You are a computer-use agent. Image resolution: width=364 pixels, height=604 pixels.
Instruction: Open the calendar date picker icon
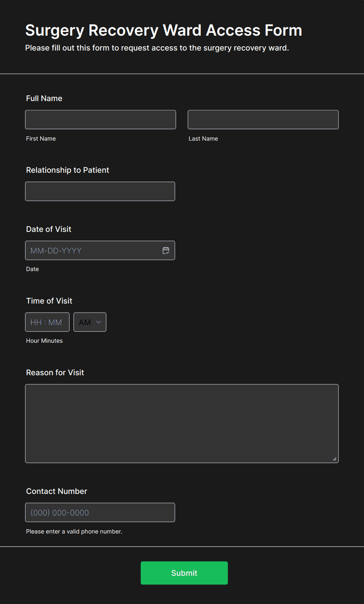[166, 250]
